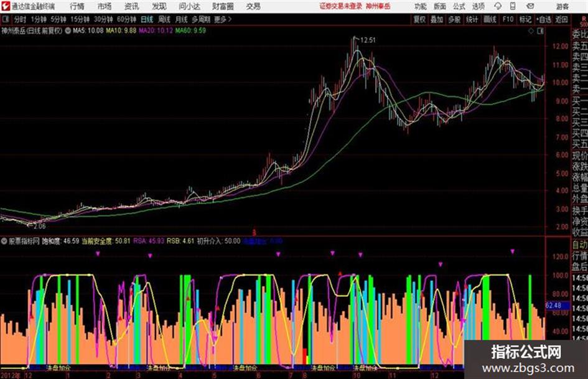Click the headset customer service icon

point(498,6)
